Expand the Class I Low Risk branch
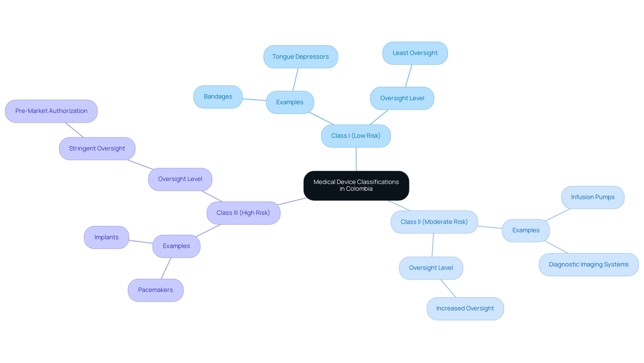The width and height of the screenshot is (644, 363). pyautogui.click(x=356, y=135)
